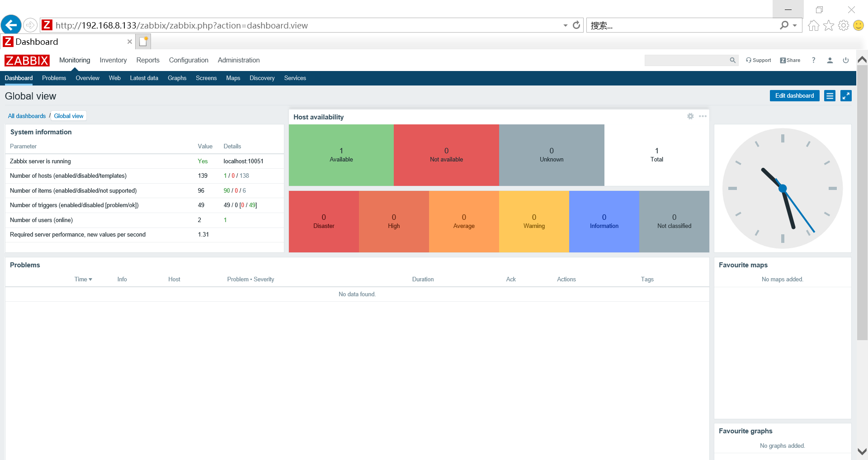
Task: Open the user profile icon
Action: [x=830, y=60]
